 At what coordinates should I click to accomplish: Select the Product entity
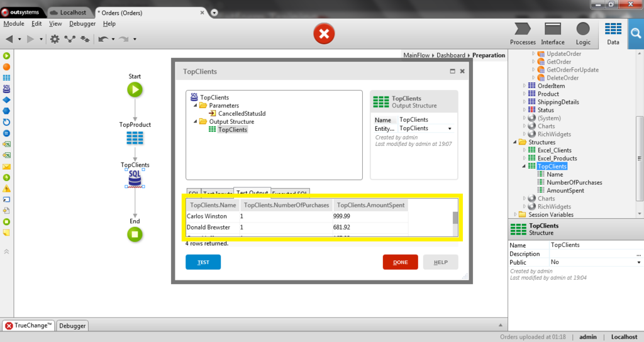[x=548, y=94]
